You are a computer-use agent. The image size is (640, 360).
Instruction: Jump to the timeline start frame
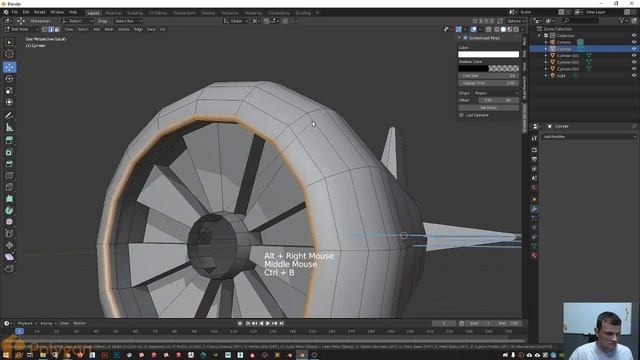(x=248, y=323)
